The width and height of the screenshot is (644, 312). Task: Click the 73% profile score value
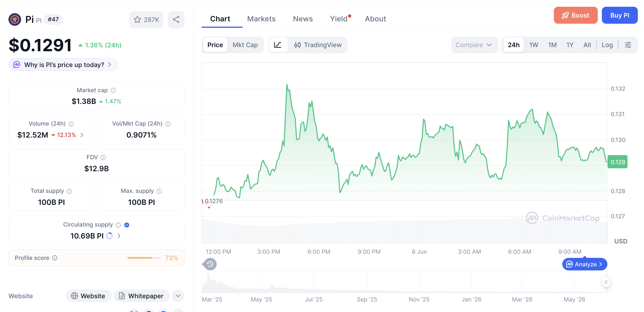click(172, 258)
